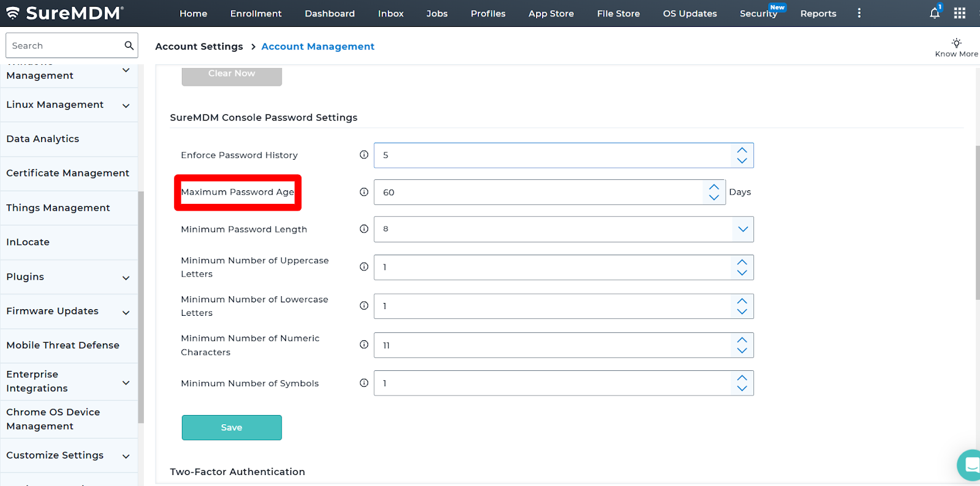Open Certificate Management in sidebar
Image resolution: width=980 pixels, height=486 pixels.
click(69, 173)
